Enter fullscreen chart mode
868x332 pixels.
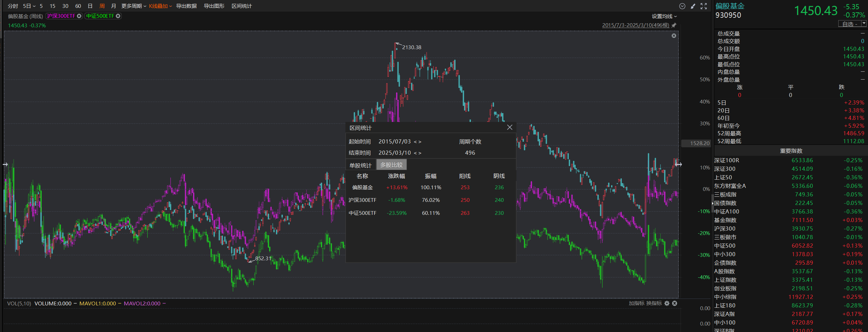coord(703,6)
